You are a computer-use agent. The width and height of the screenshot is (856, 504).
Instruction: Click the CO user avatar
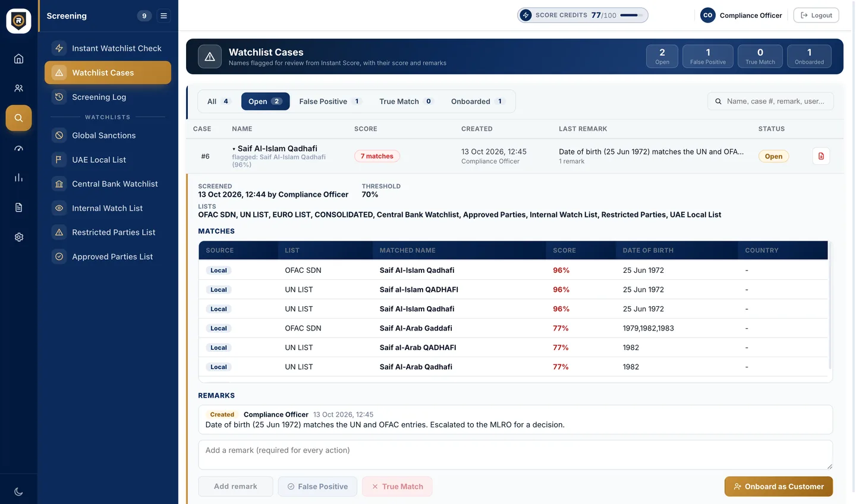707,15
